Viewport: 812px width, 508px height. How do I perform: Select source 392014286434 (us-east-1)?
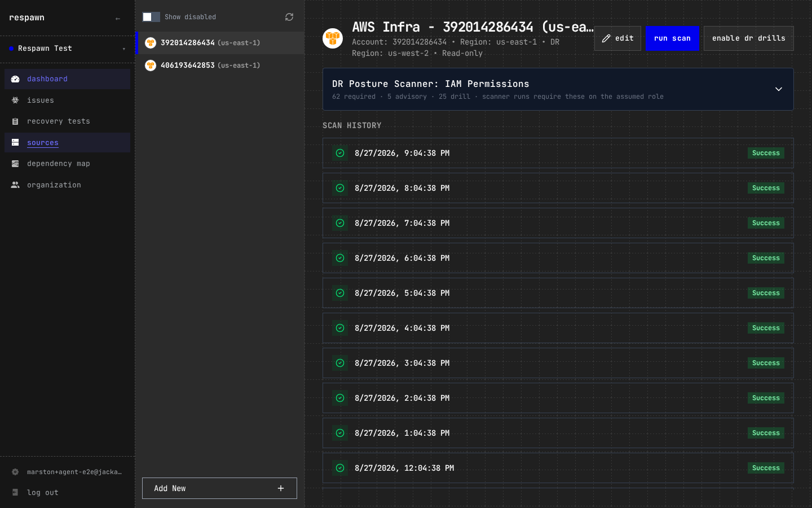[x=220, y=43]
